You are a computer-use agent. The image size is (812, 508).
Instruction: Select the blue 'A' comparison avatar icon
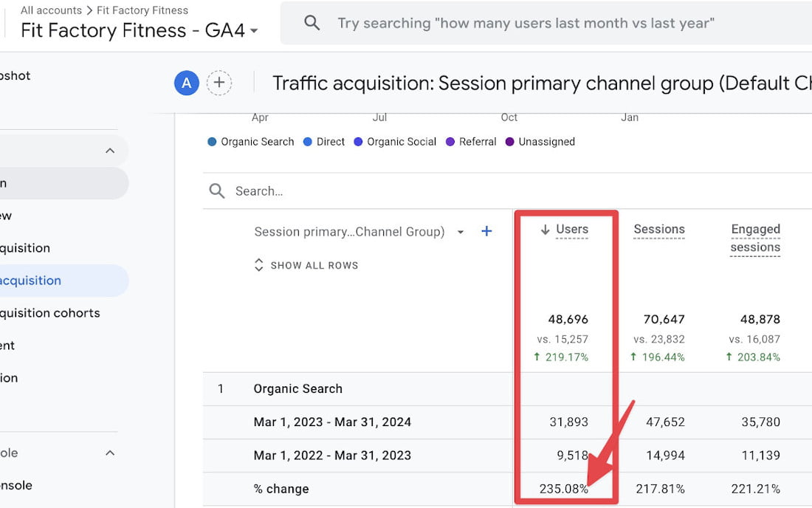coord(186,83)
